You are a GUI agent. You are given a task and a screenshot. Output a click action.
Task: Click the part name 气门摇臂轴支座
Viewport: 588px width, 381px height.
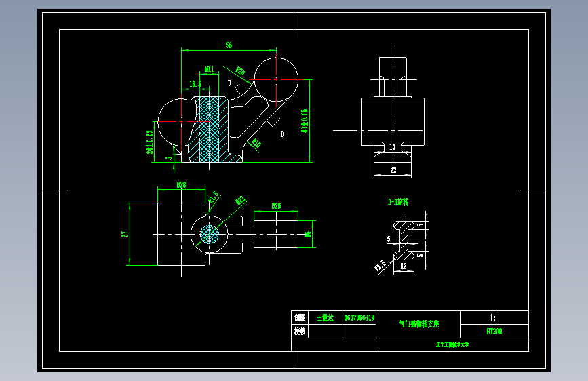[x=419, y=324]
